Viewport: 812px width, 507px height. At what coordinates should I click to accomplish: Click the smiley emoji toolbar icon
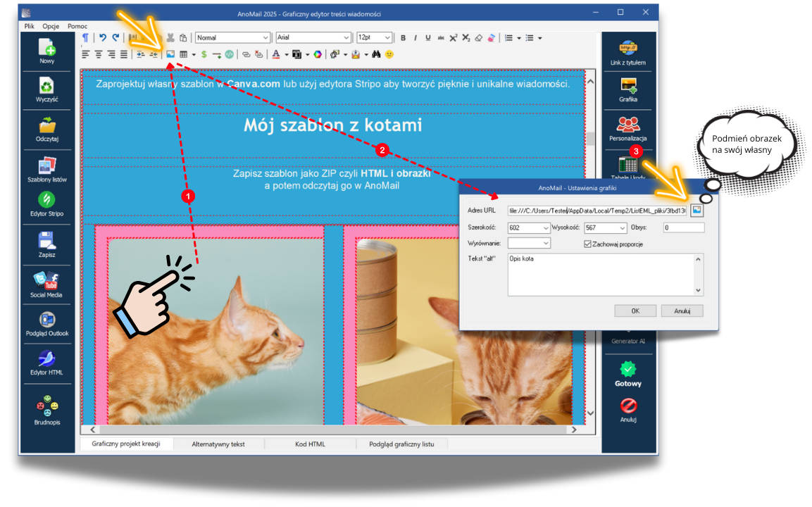point(389,54)
